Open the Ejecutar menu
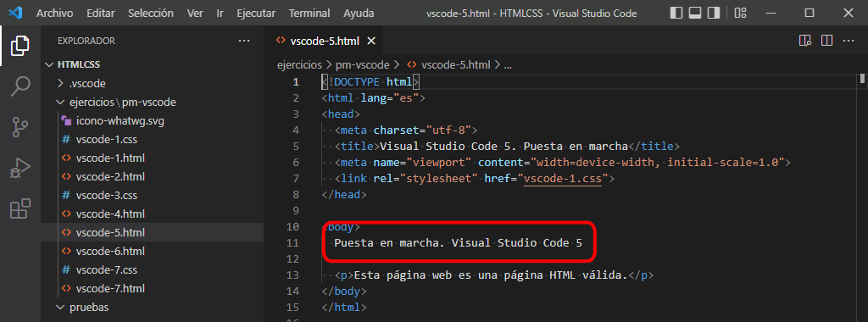The width and height of the screenshot is (868, 322). (257, 13)
